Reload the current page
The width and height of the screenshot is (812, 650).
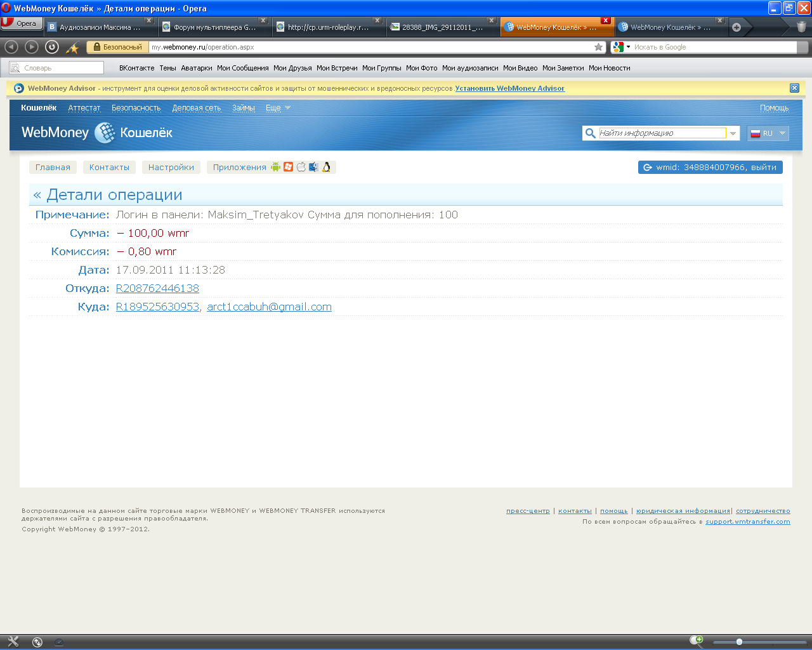(52, 47)
